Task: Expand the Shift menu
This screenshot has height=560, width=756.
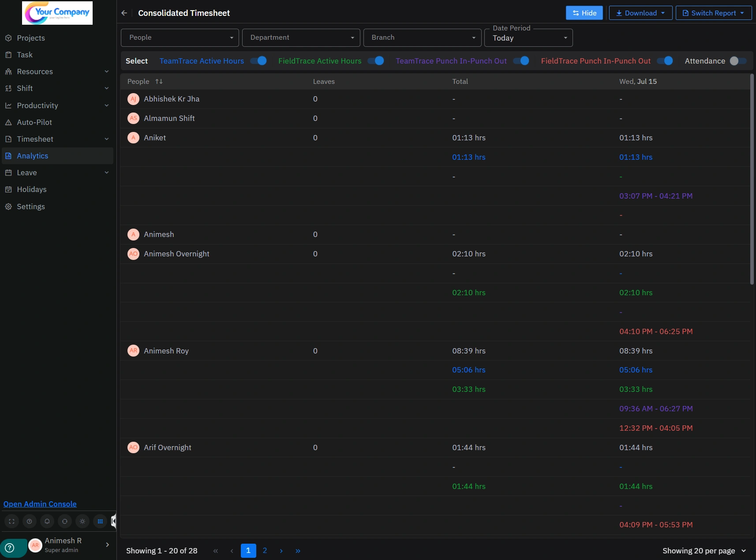Action: (107, 88)
